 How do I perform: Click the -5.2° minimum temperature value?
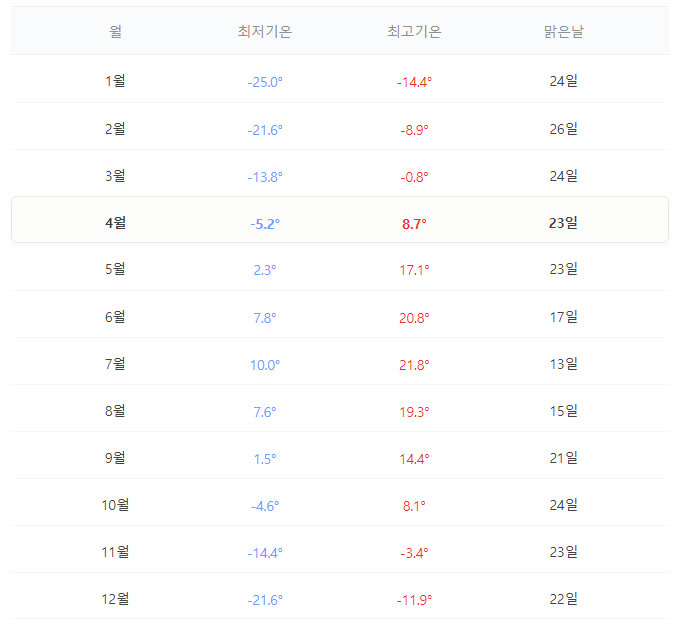pos(265,224)
